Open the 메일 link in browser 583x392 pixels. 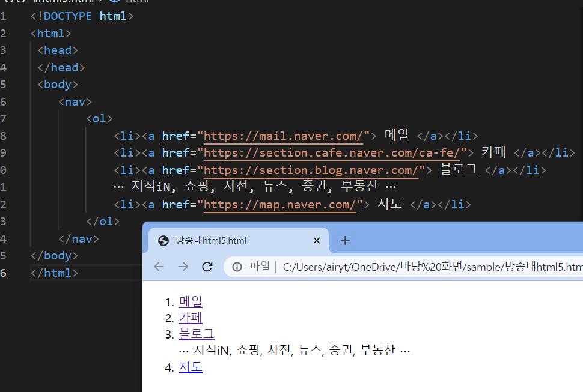tap(191, 301)
